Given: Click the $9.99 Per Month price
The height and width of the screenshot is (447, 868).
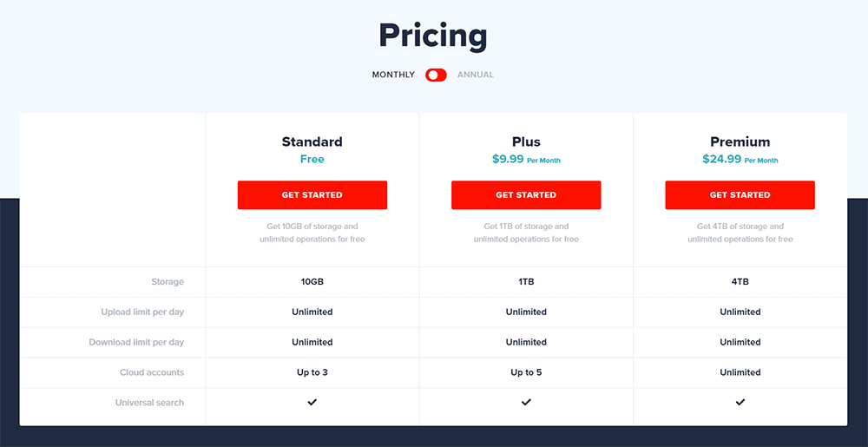Looking at the screenshot, I should click(x=526, y=160).
